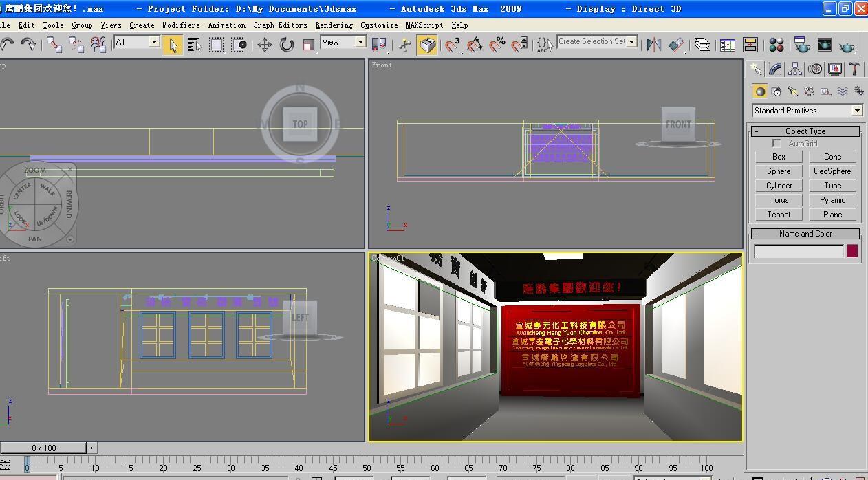Toggle the Keyboard Shortcut Override button
This screenshot has width=868, height=480.
[427, 45]
